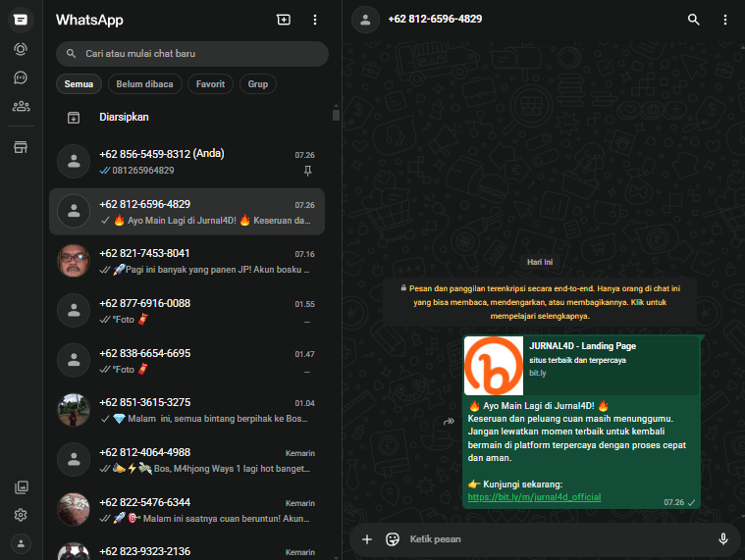Click the 01.55 timestamp in chat list
Screen dimensions: 745x560
tap(304, 304)
